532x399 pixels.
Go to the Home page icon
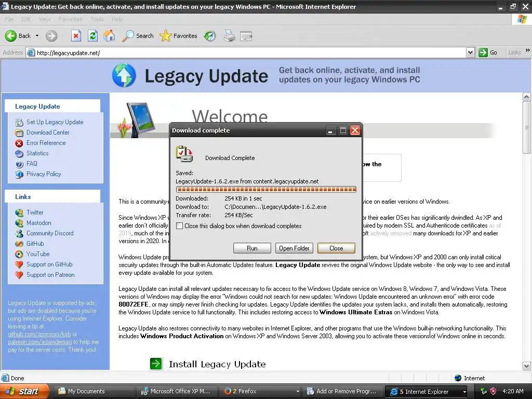pyautogui.click(x=109, y=36)
